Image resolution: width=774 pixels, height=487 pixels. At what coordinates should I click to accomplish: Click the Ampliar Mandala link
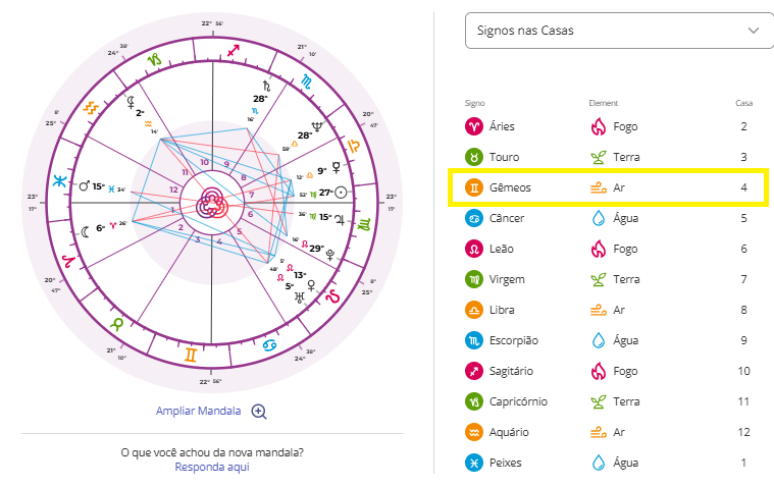pyautogui.click(x=198, y=411)
